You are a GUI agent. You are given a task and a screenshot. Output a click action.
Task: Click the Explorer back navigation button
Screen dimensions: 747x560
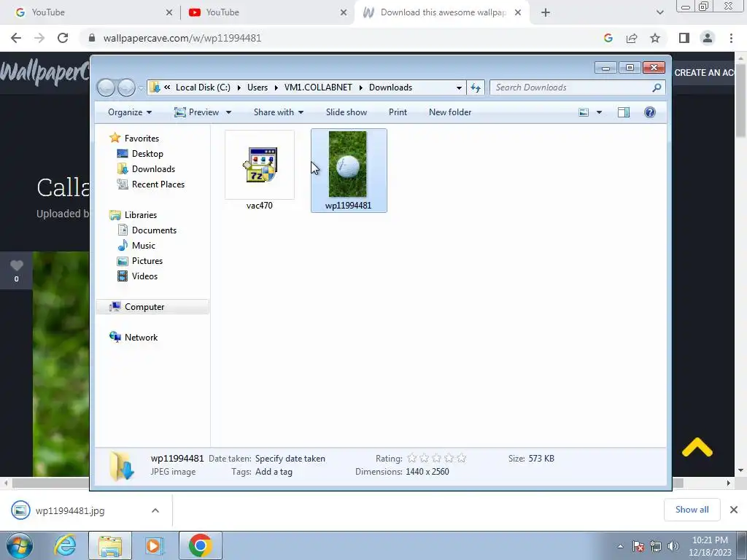[x=107, y=87]
